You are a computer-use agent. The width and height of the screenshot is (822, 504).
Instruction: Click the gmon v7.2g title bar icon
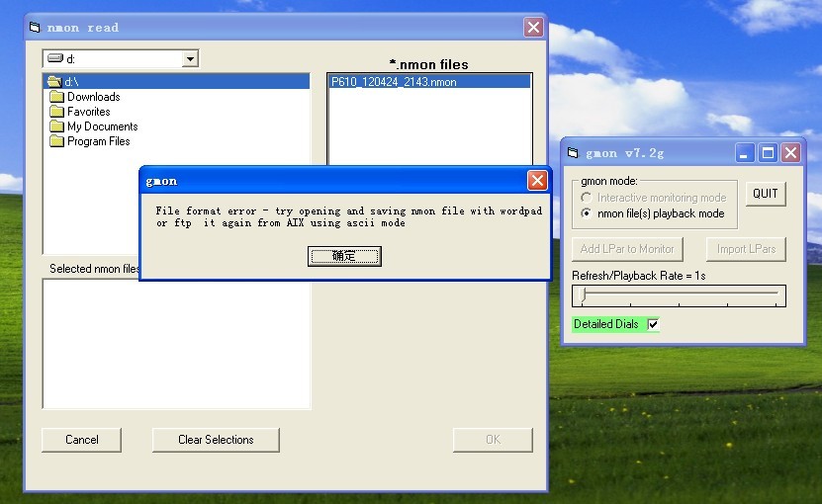pos(573,153)
